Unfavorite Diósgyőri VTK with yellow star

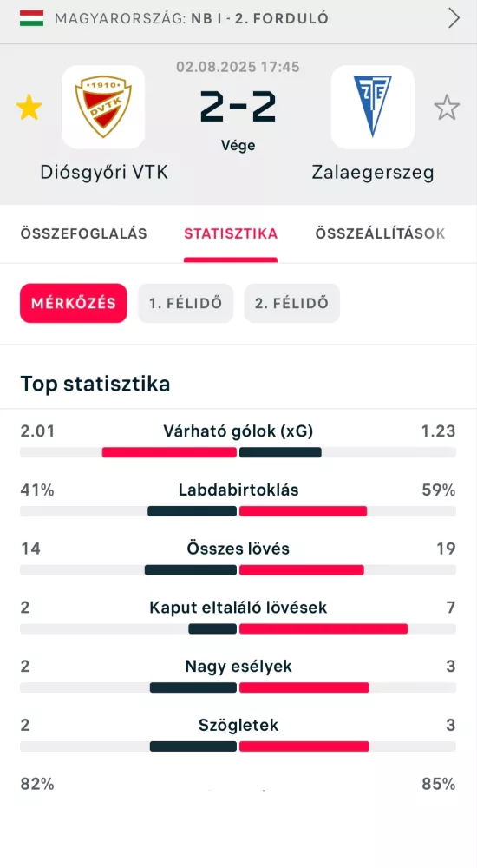point(29,108)
